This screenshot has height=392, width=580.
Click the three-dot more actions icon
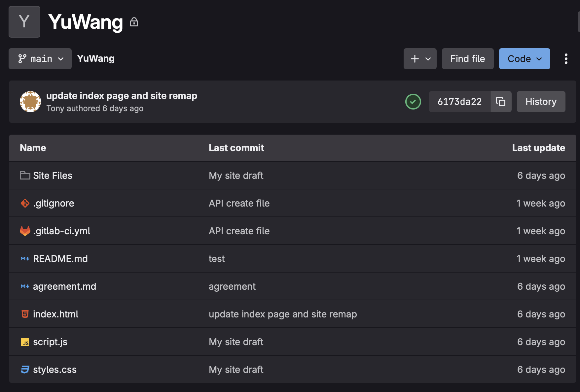point(566,59)
